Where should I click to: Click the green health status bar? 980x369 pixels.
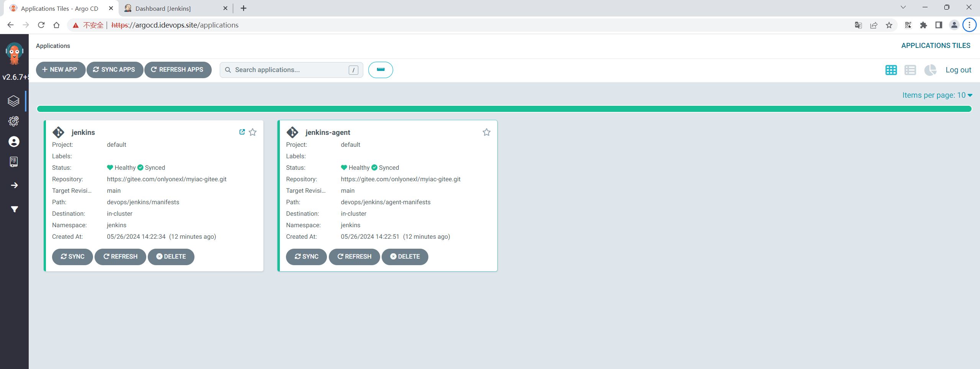point(504,109)
